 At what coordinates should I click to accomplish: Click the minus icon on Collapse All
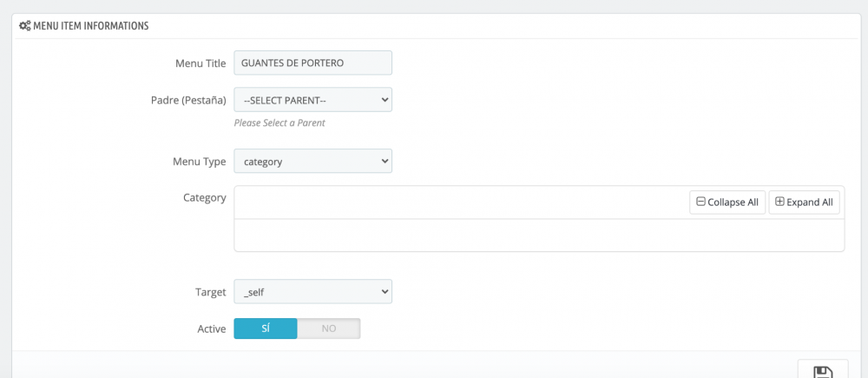click(700, 202)
